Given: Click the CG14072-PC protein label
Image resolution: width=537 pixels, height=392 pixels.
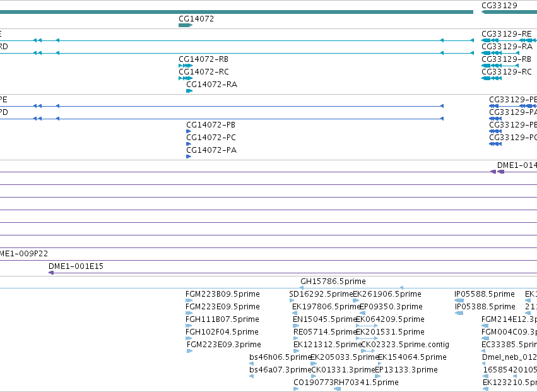Looking at the screenshot, I should (211, 138).
